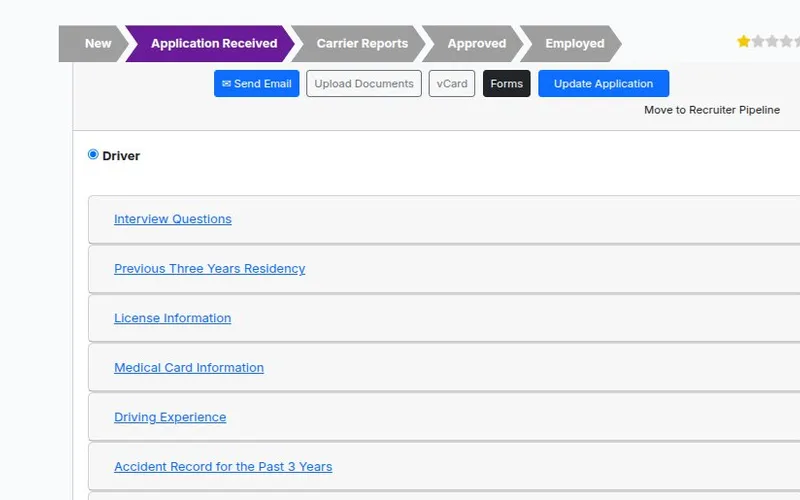800x500 pixels.
Task: Click the Send Email button
Action: [257, 84]
